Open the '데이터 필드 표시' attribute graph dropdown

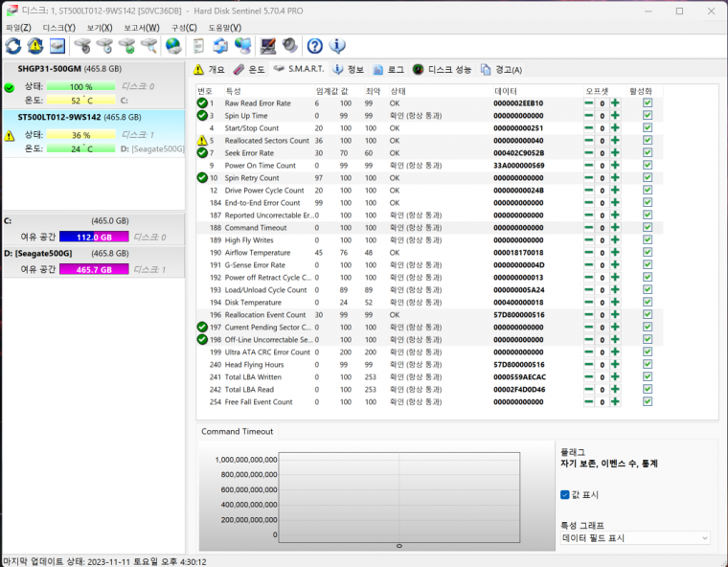tap(635, 537)
